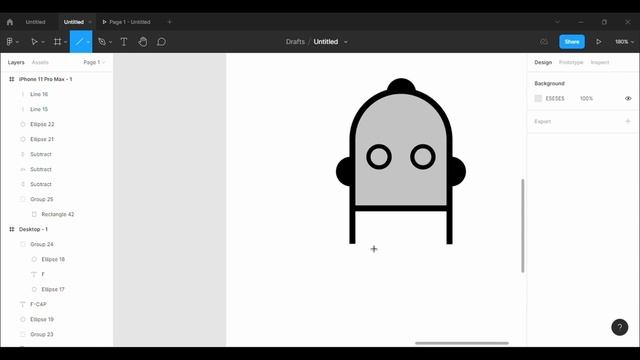
Task: Open the Page 1 pages dropdown
Action: (94, 62)
